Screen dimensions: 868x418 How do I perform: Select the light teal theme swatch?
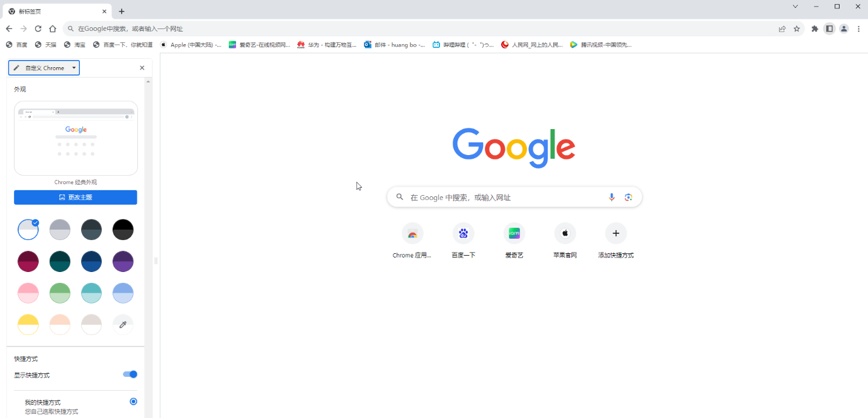click(x=91, y=293)
